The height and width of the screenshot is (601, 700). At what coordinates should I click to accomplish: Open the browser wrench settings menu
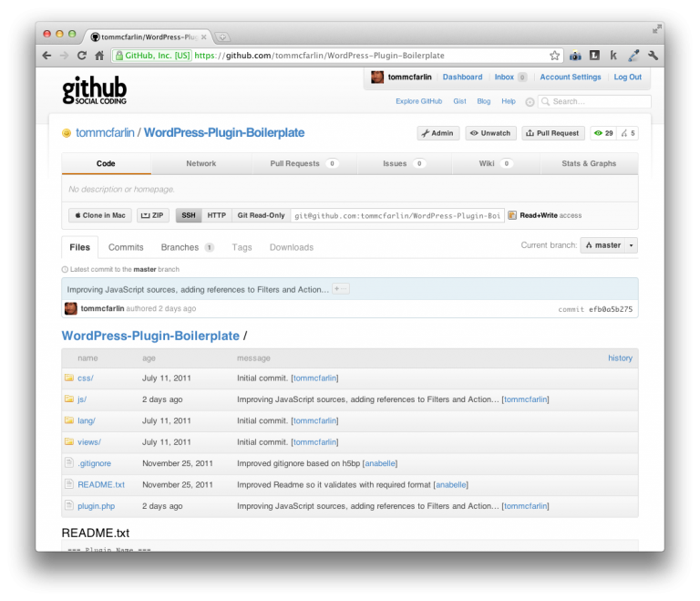click(653, 56)
